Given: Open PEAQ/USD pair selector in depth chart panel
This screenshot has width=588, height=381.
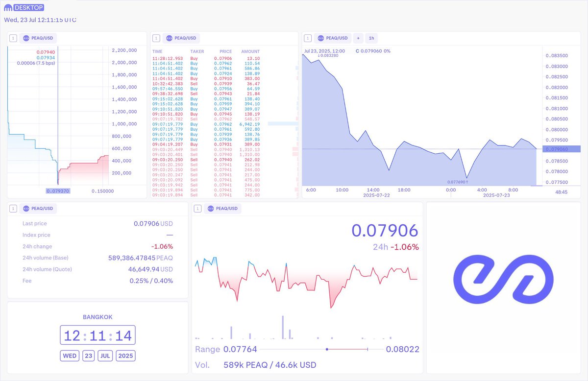Looking at the screenshot, I should pyautogui.click(x=38, y=38).
